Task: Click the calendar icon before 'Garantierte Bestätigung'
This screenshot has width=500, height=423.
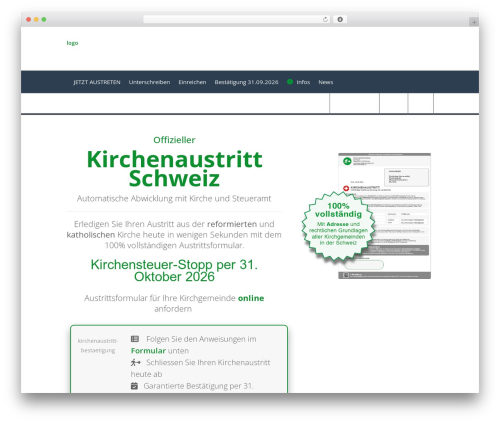Action: 134,386
